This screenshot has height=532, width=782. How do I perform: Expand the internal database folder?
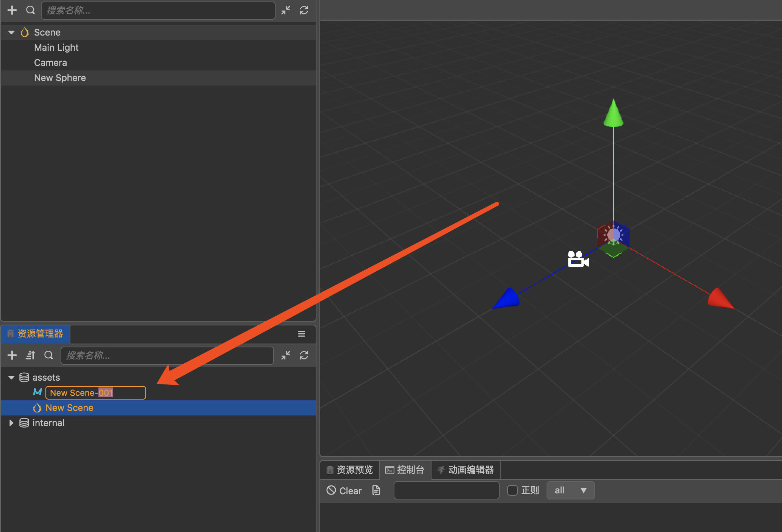pos(11,423)
